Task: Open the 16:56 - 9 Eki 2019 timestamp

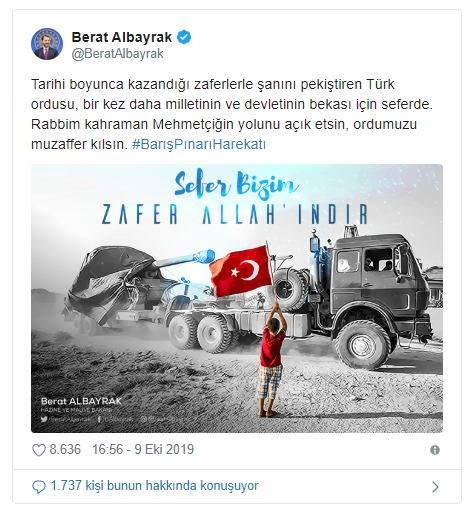Action: [143, 449]
